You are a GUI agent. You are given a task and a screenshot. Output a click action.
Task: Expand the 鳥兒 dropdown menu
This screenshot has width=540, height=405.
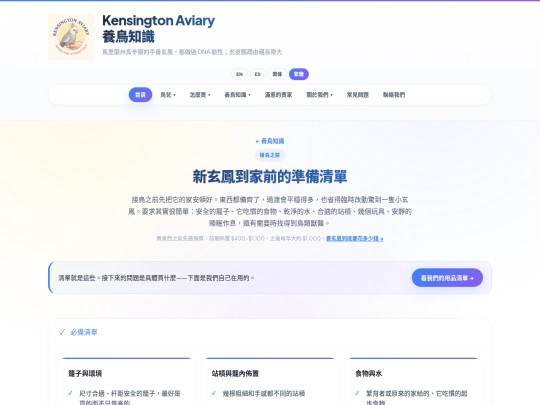(168, 95)
